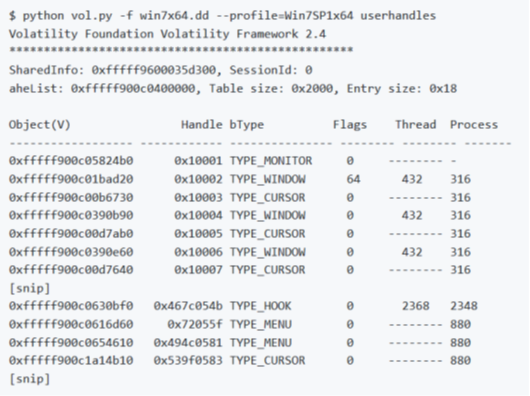Image resolution: width=530 pixels, height=396 pixels.
Task: Click the flags value 64
Action: tap(353, 179)
